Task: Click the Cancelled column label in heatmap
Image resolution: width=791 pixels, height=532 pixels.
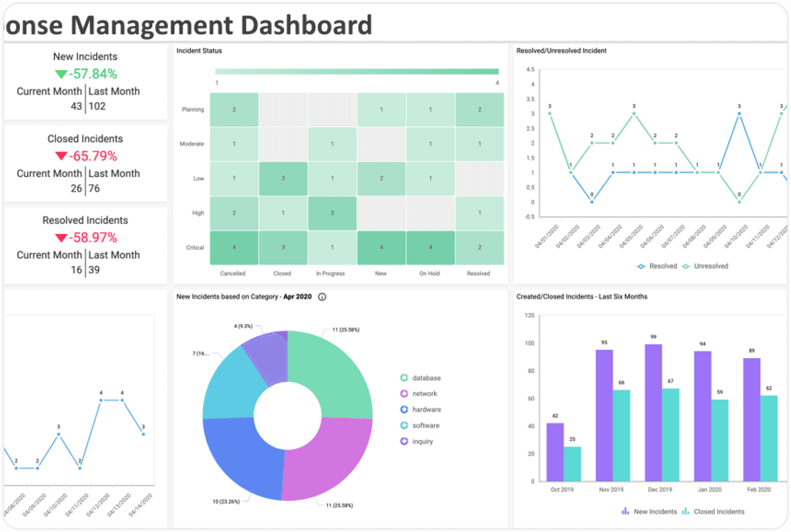Action: pyautogui.click(x=233, y=274)
